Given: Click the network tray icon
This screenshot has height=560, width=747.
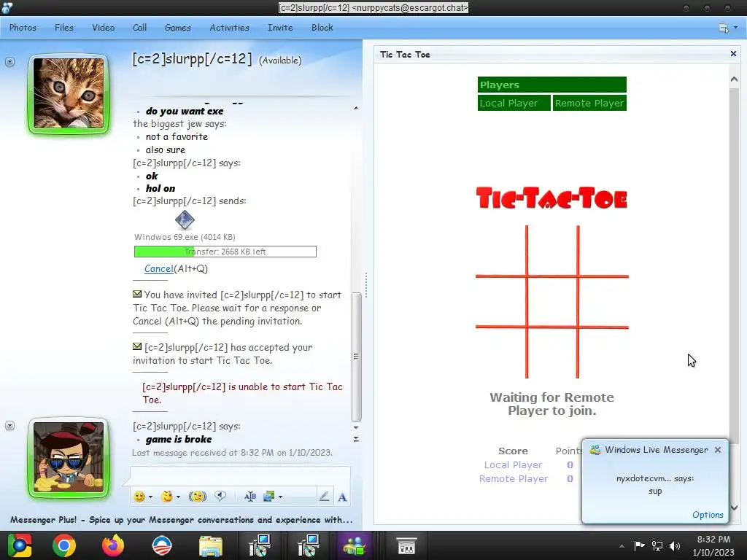Looking at the screenshot, I should coord(657,545).
